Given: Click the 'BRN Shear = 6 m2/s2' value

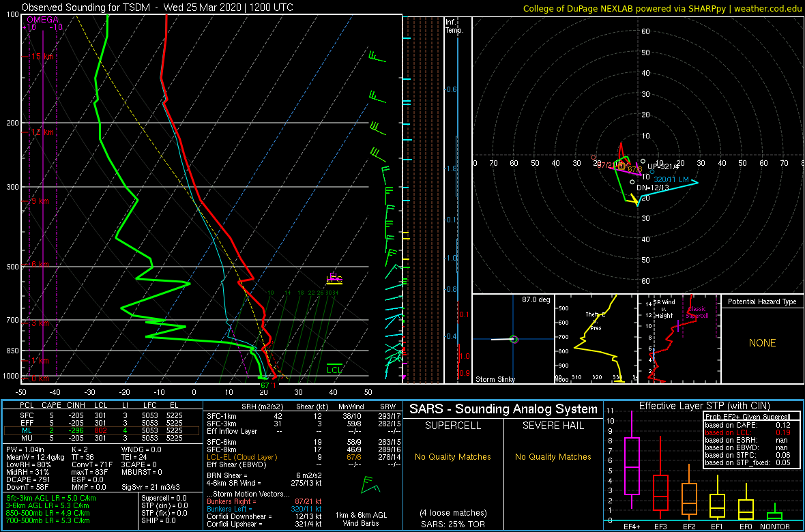Looking at the screenshot, I should (264, 475).
